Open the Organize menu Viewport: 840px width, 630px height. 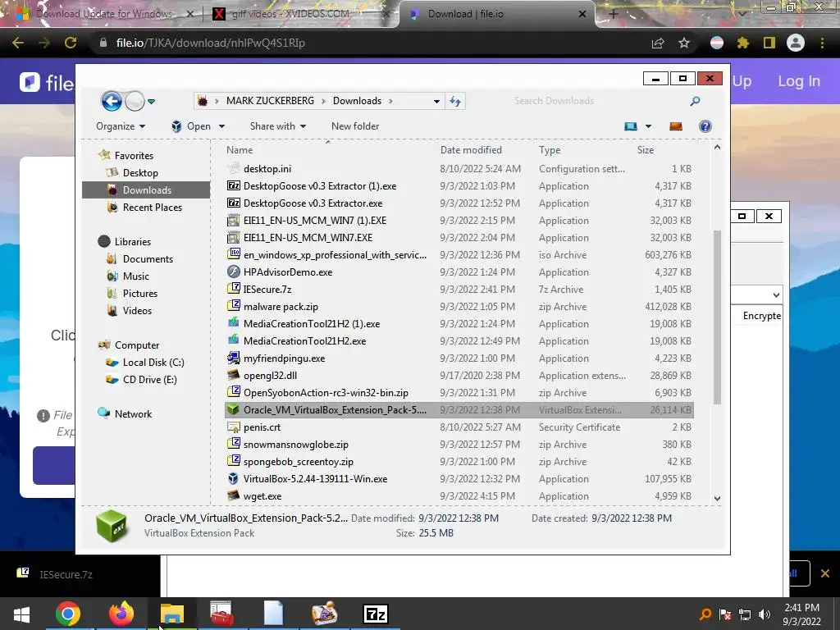click(121, 126)
